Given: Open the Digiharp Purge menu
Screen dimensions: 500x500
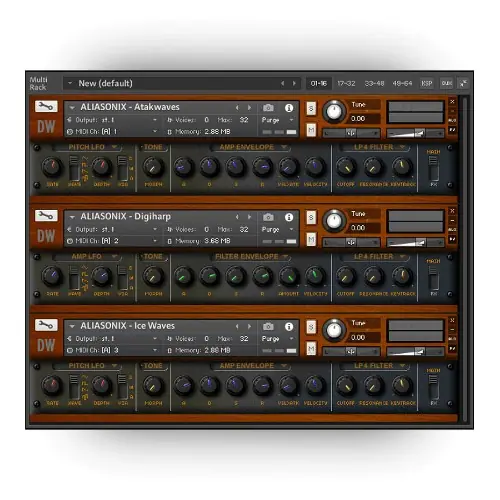Looking at the screenshot, I should pos(277,229).
